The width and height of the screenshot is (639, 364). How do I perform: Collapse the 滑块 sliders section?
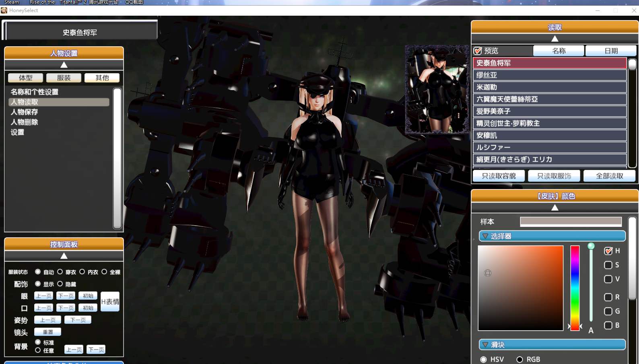tap(485, 345)
